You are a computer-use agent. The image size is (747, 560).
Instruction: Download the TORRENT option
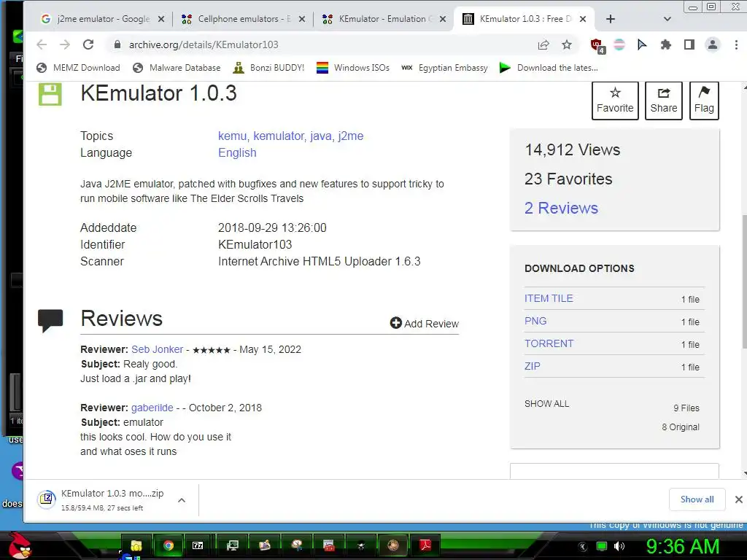(549, 344)
